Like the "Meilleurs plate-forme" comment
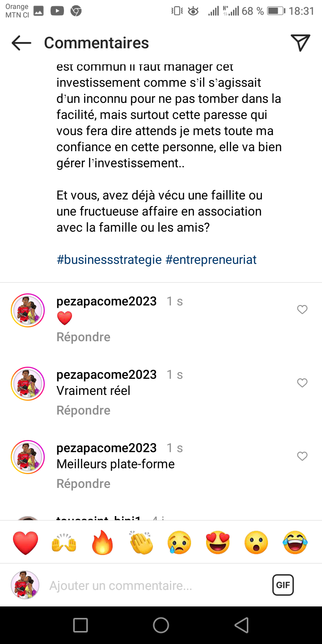322x644 pixels. pos(302,456)
